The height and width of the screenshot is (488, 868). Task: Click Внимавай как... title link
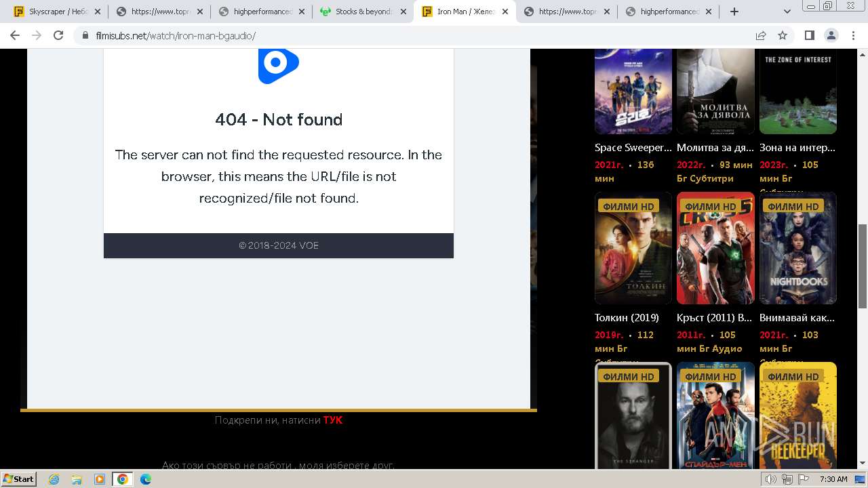pyautogui.click(x=797, y=317)
